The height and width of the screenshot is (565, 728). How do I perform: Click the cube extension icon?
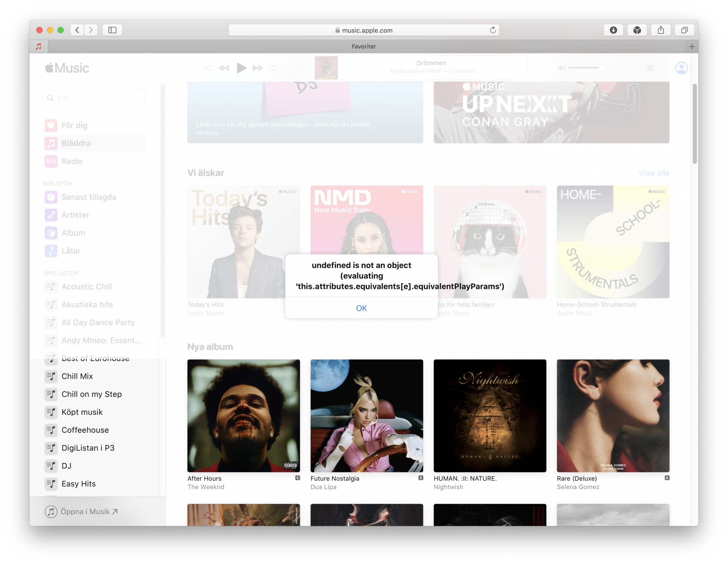pyautogui.click(x=637, y=30)
